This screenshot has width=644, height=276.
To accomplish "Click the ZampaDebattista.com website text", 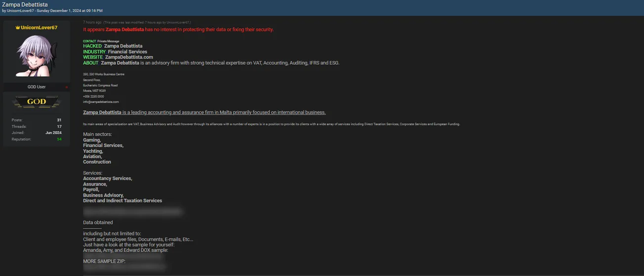I will tap(129, 57).
